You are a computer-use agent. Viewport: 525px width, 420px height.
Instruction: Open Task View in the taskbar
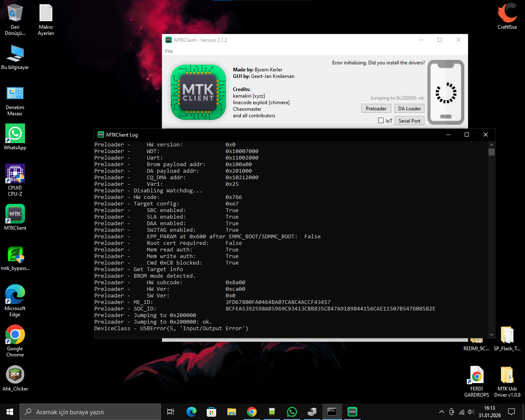171,412
